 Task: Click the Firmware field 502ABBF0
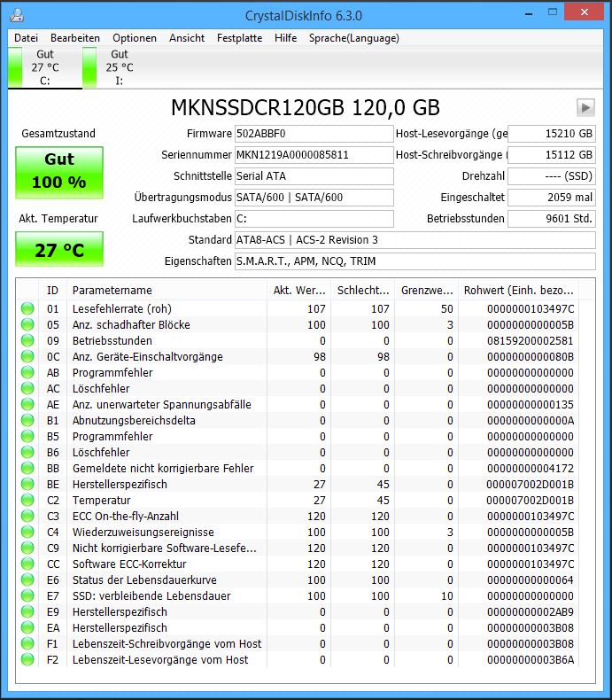coord(314,134)
